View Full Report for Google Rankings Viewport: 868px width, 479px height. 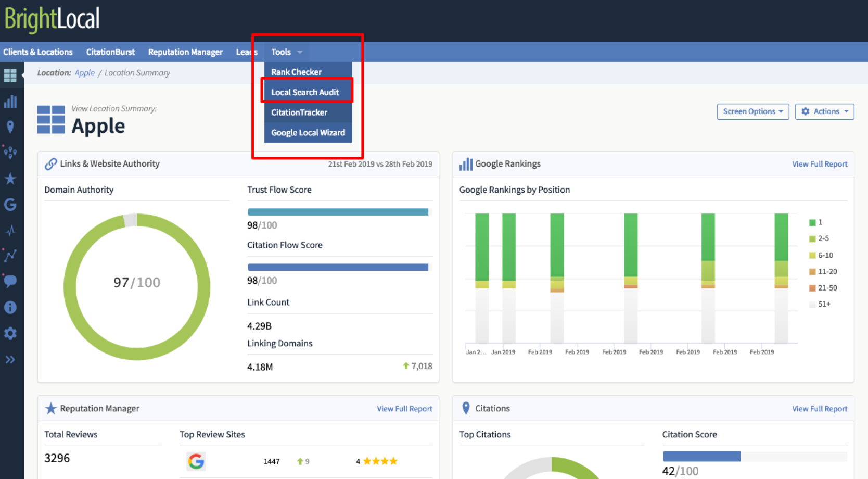pos(820,164)
